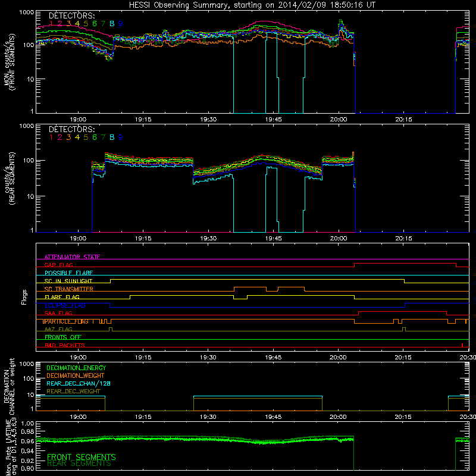The width and height of the screenshot is (476, 476).
Task: Select the ATTENUATOR_STATE flag label
Action: pyautogui.click(x=72, y=257)
